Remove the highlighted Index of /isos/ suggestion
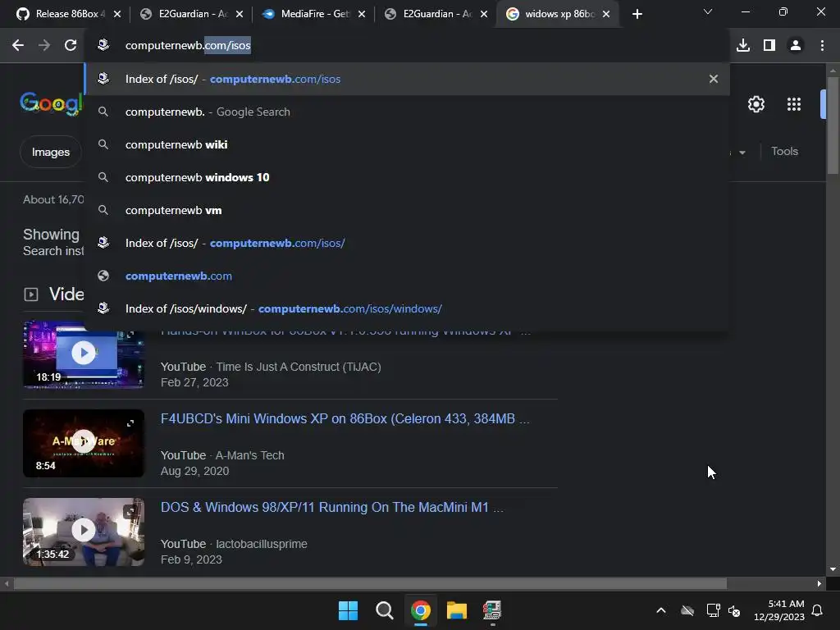The height and width of the screenshot is (630, 840). click(714, 79)
